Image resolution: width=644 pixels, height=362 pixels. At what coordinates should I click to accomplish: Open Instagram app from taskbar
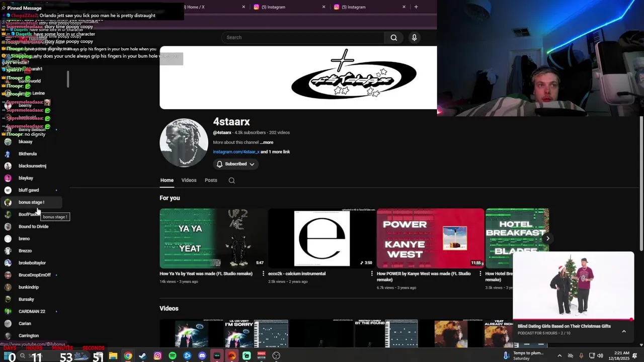pyautogui.click(x=157, y=356)
